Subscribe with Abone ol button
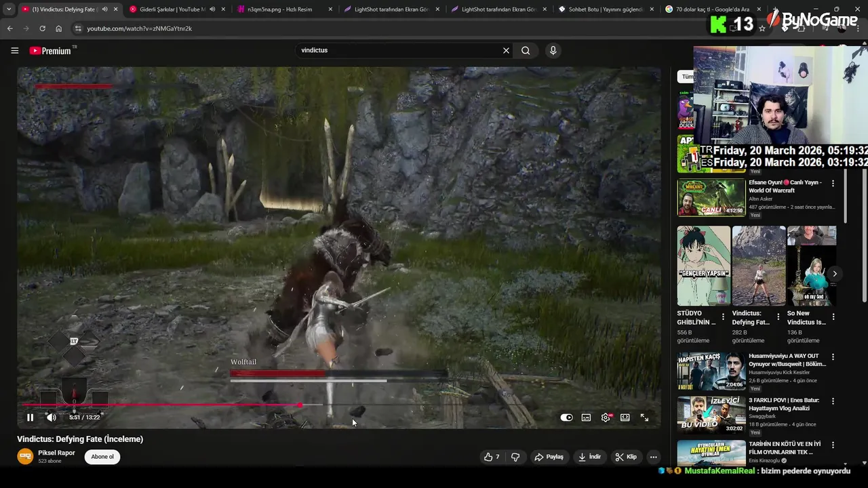 pos(102,457)
